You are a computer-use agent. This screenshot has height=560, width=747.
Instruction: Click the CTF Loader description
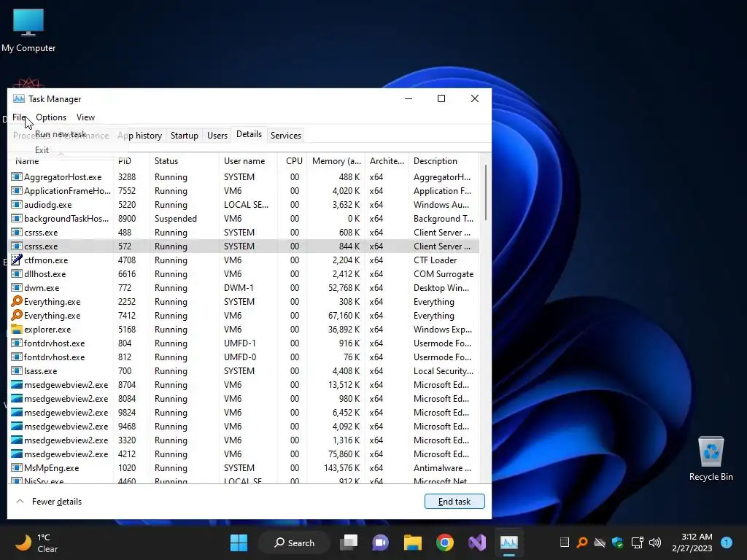(435, 260)
